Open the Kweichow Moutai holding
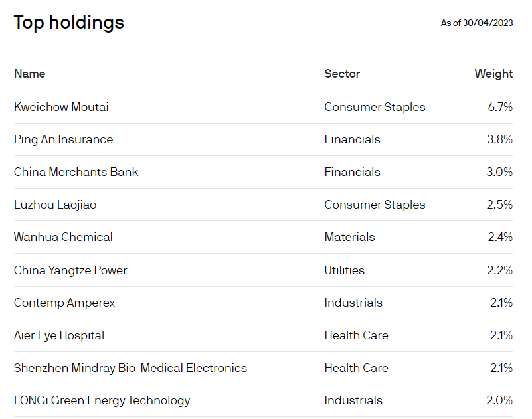 61,107
